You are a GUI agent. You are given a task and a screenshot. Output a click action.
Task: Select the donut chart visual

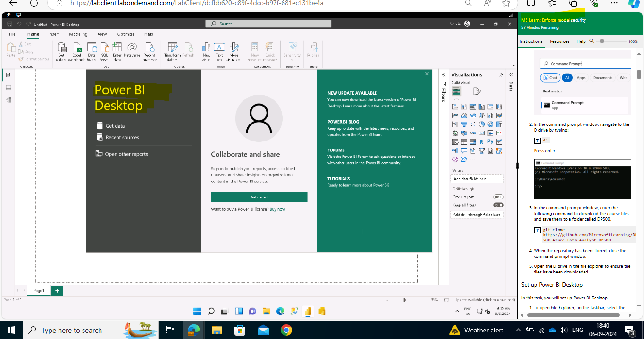[491, 124]
